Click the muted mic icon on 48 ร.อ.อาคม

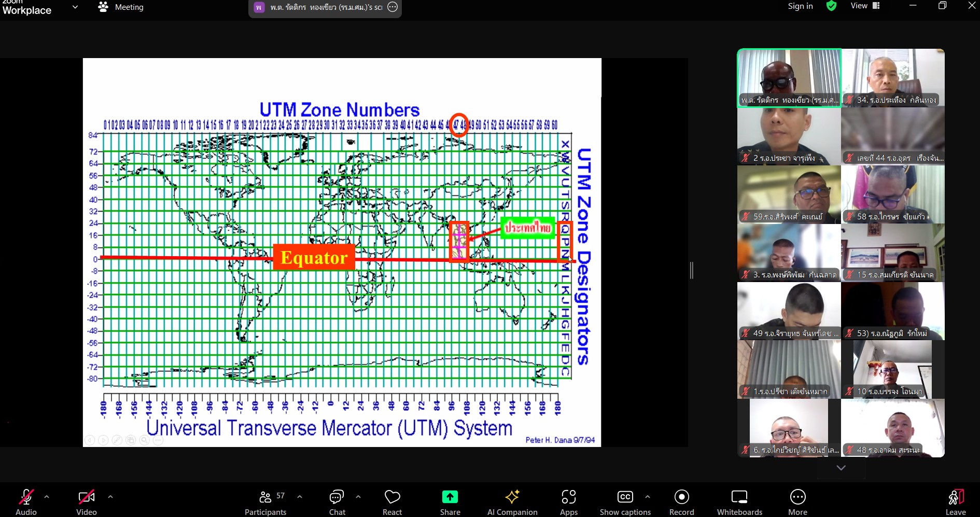849,450
